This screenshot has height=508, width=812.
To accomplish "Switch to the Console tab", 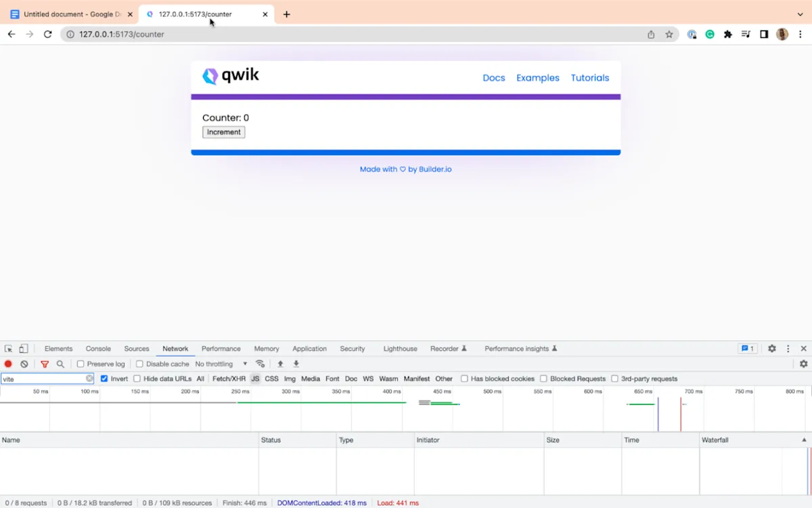I will (97, 348).
